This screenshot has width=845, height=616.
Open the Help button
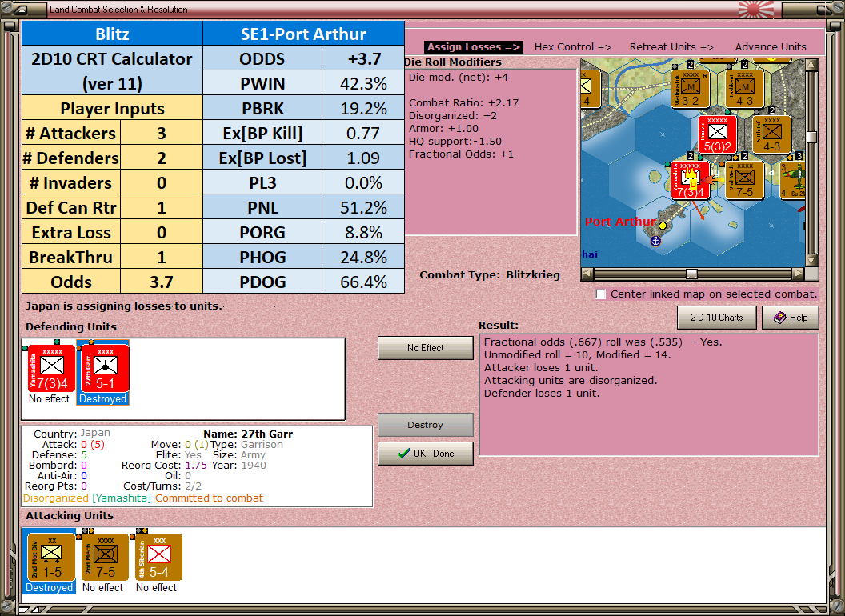(x=790, y=318)
